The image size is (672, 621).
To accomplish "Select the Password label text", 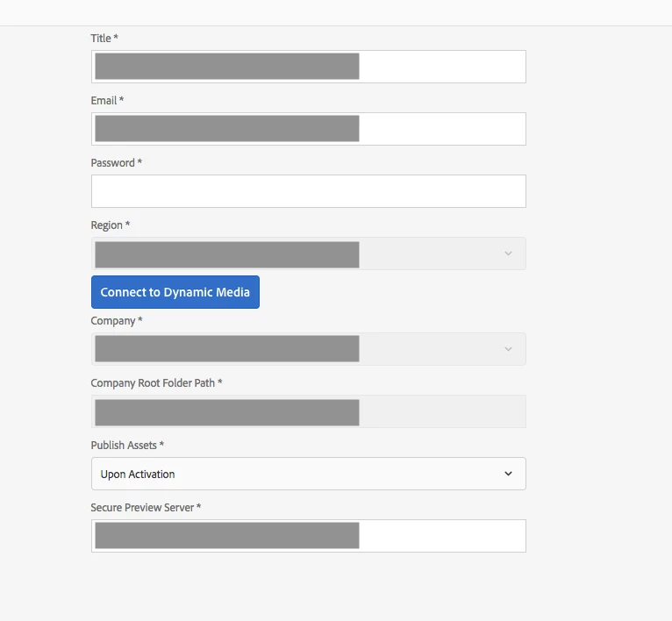I will 113,163.
